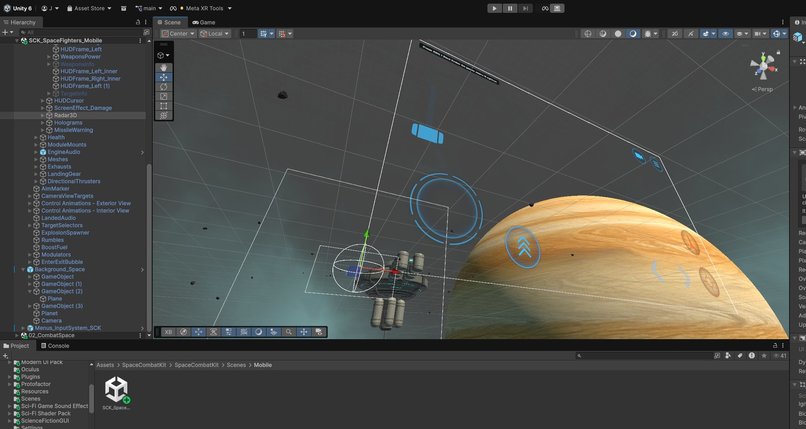The width and height of the screenshot is (806, 429).
Task: Open the Asset Store dropdown
Action: pyautogui.click(x=89, y=8)
